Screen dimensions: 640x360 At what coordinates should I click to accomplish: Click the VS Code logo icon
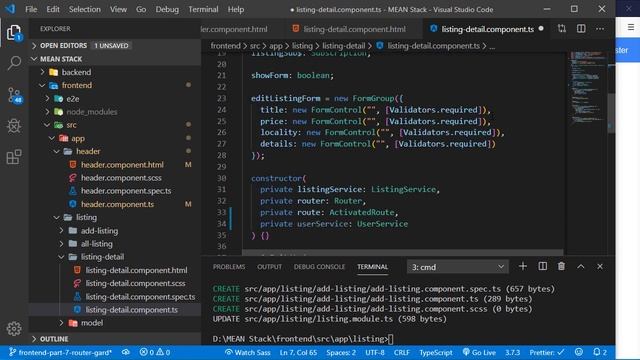(x=10, y=9)
